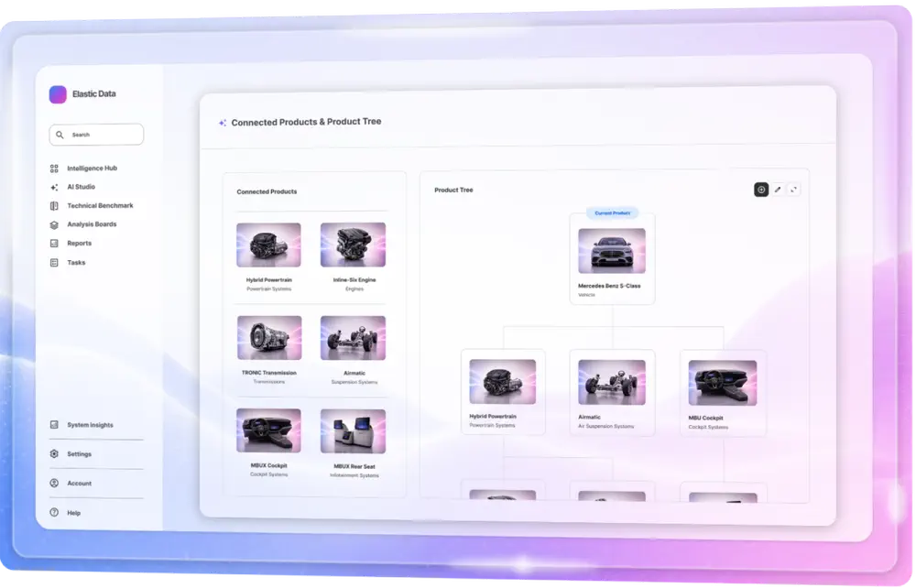Click the Account profile icon
Image resolution: width=916 pixels, height=588 pixels.
[54, 483]
